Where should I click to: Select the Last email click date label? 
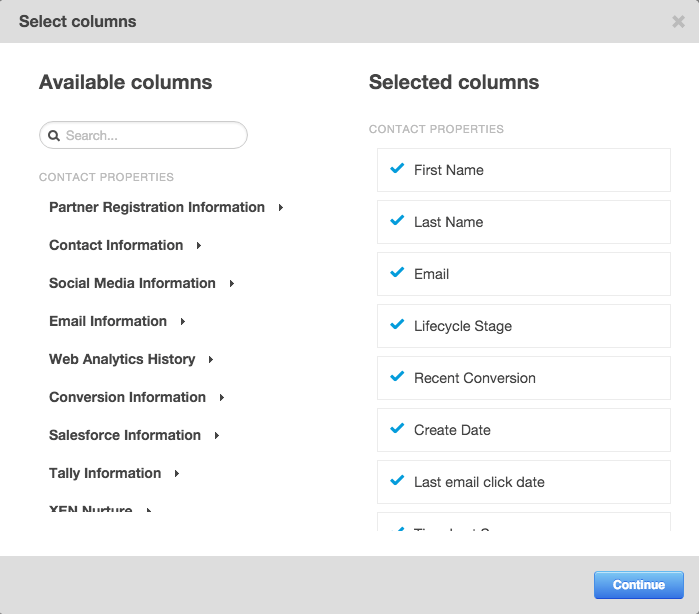pos(479,482)
